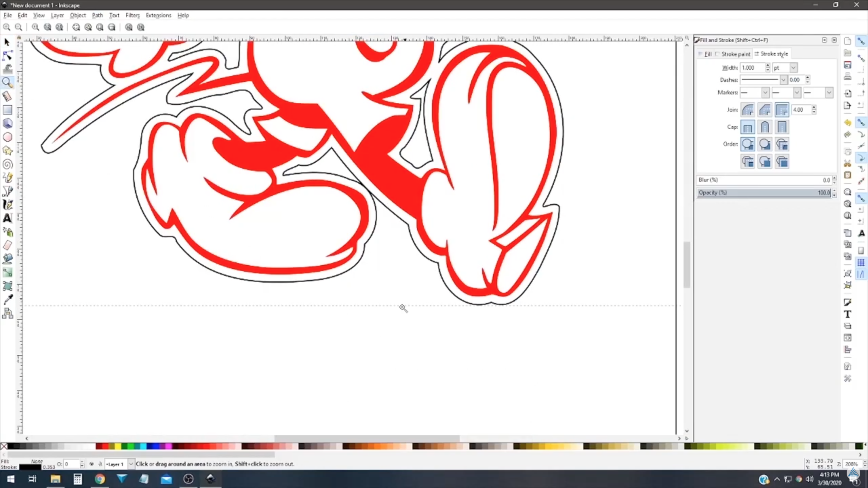Select the Calligraphy tool

tap(7, 205)
